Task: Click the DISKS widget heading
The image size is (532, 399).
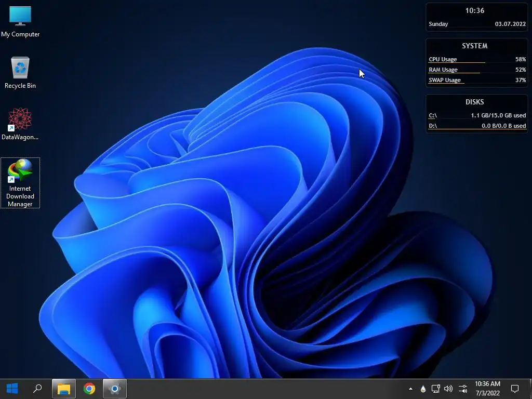Action: [475, 102]
